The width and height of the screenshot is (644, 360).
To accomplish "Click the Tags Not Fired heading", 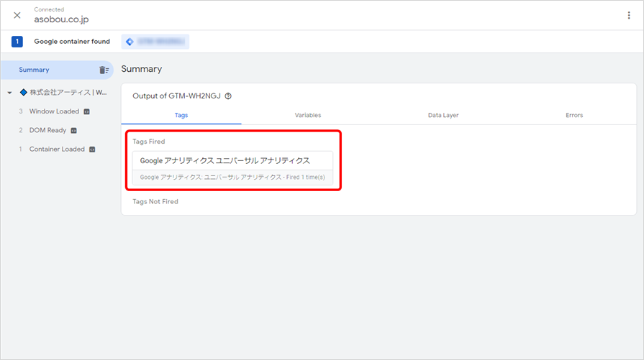I will [x=155, y=201].
